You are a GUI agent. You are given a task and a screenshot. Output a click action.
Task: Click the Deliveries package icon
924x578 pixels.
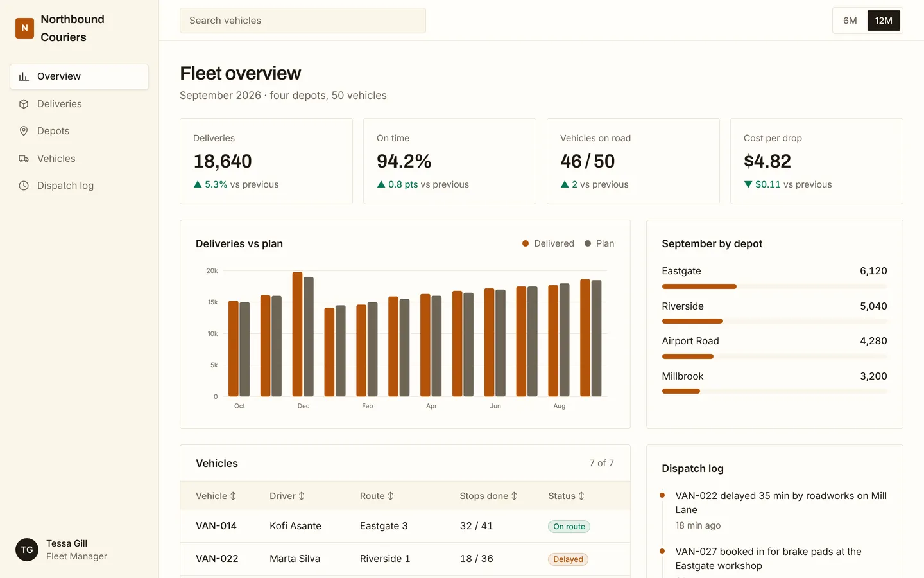24,104
